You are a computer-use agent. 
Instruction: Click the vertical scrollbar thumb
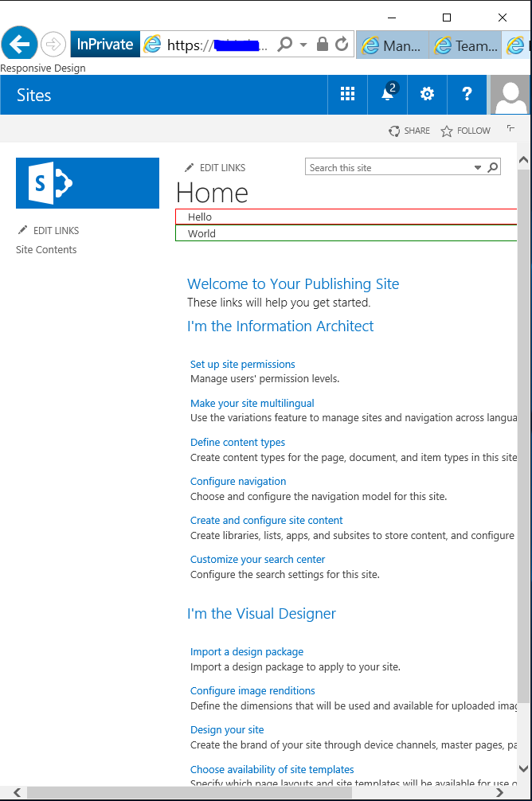click(523, 437)
